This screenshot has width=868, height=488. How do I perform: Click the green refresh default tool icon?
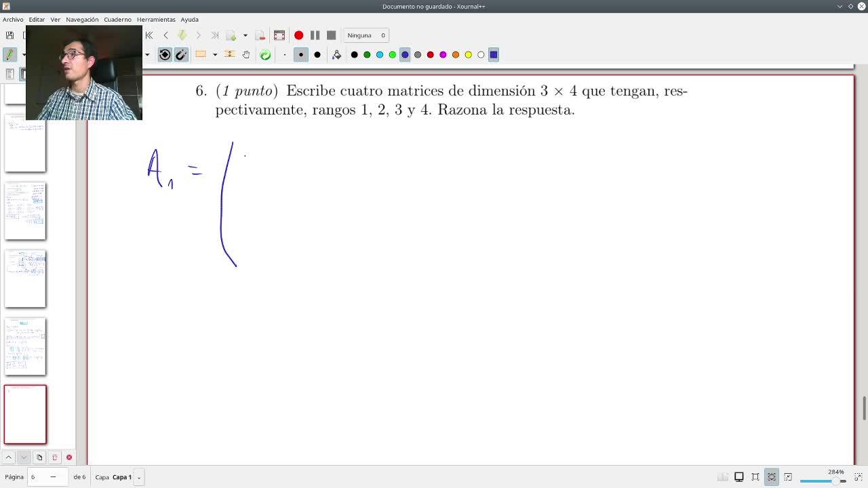[x=265, y=55]
